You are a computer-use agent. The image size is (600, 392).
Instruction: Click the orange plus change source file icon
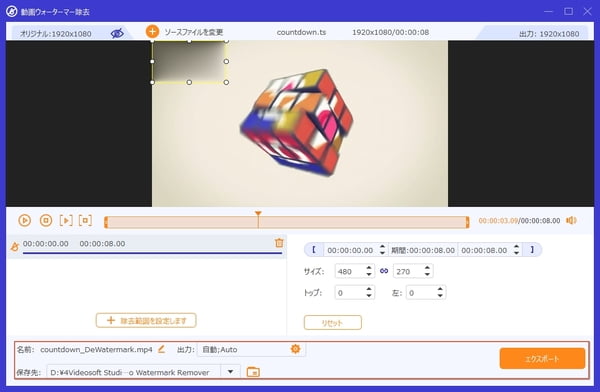152,31
